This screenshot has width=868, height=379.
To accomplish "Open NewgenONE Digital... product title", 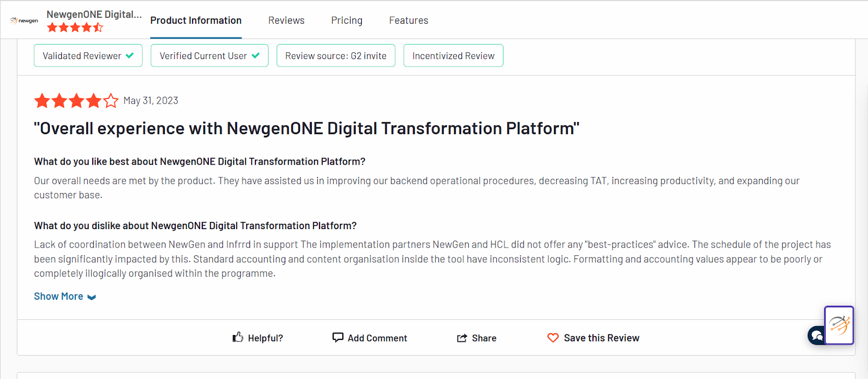I will (94, 15).
